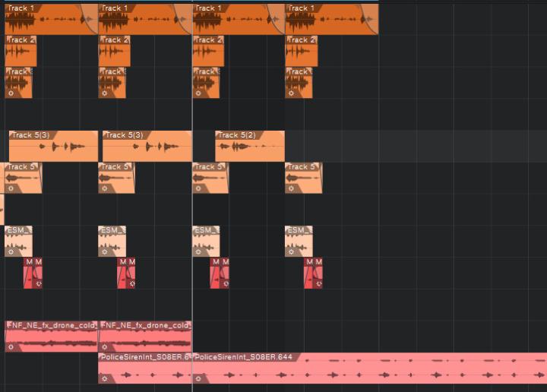The height and width of the screenshot is (392, 547).
Task: Select the PoliceSirenInt_S08ER.644 clip
Action: [x=369, y=368]
